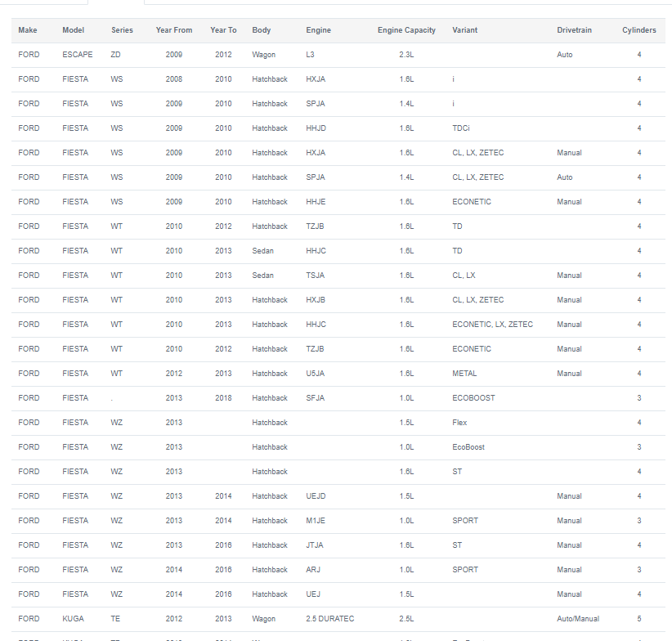Click the L3 engine cell
Image resolution: width=672 pixels, height=641 pixels.
coord(311,55)
